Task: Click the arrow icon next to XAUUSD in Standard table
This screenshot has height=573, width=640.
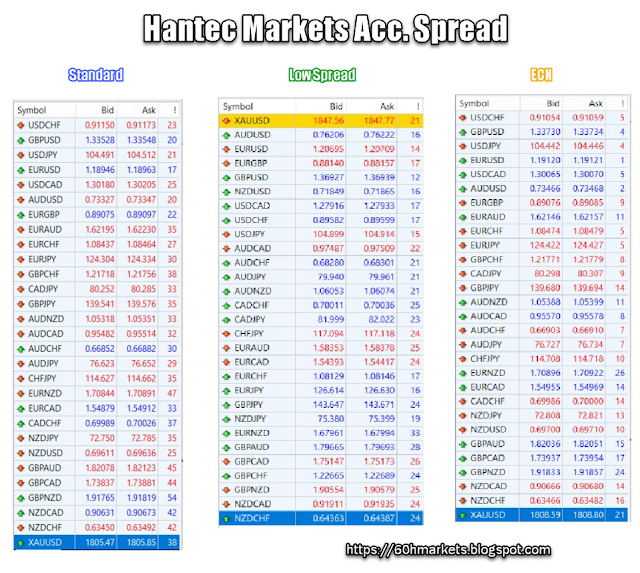Action: click(21, 543)
